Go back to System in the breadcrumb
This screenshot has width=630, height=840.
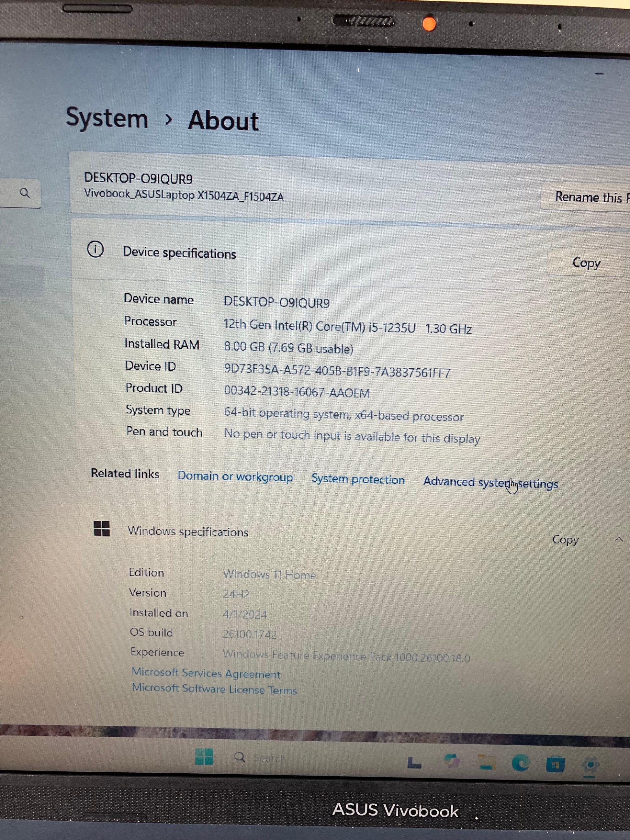tap(107, 118)
